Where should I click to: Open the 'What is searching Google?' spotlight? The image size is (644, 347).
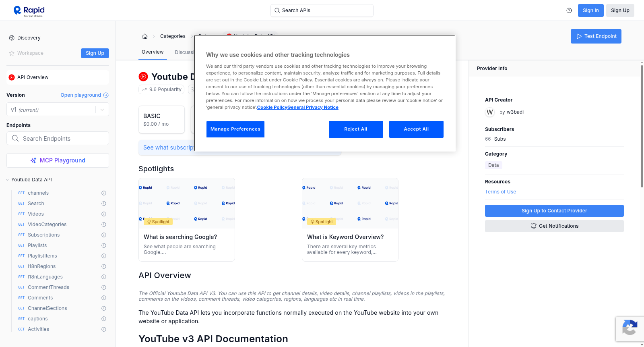pos(187,220)
